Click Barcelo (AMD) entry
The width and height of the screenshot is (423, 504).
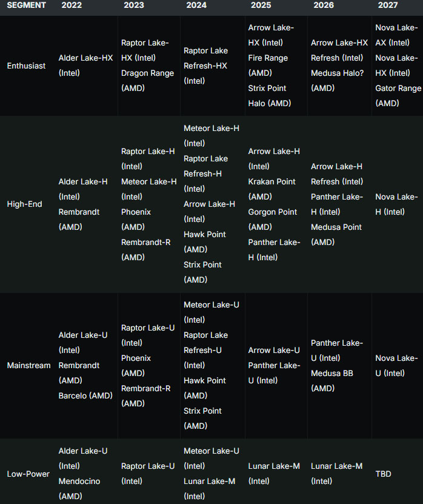(x=85, y=395)
